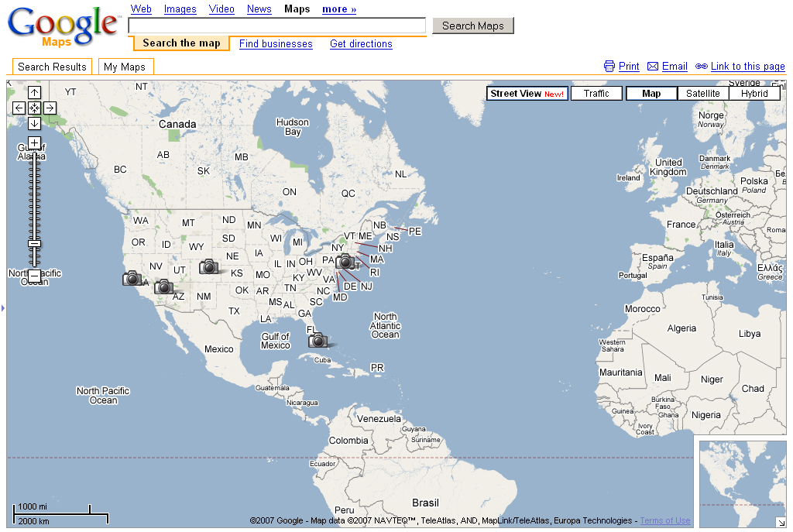
Task: Click the United Kingdom label
Action: (668, 167)
